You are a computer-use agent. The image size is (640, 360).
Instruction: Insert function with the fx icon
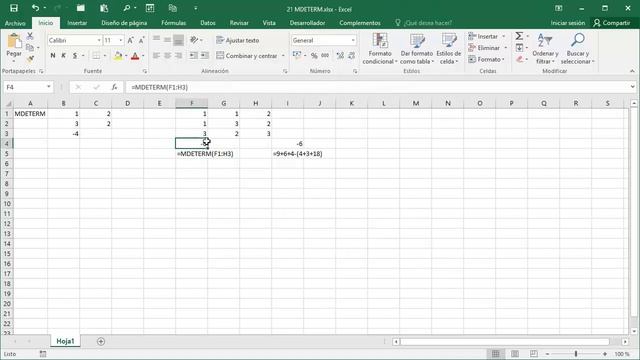click(114, 87)
